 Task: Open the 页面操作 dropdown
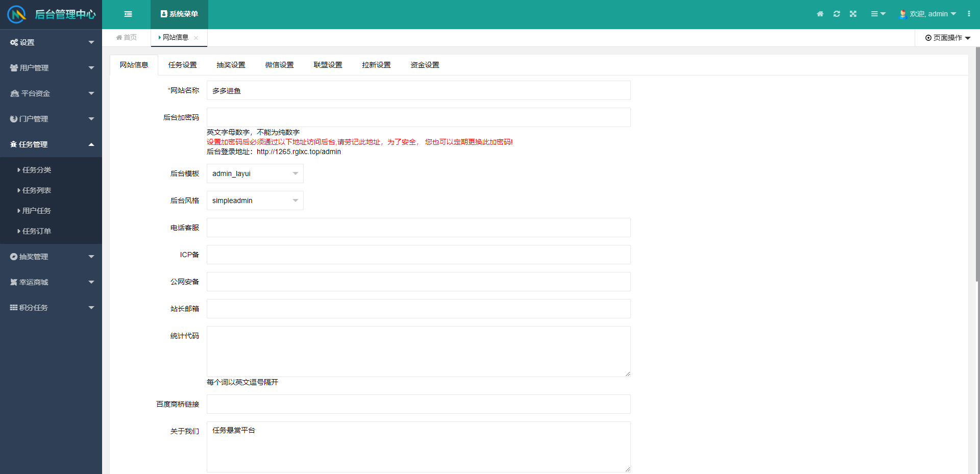click(947, 37)
